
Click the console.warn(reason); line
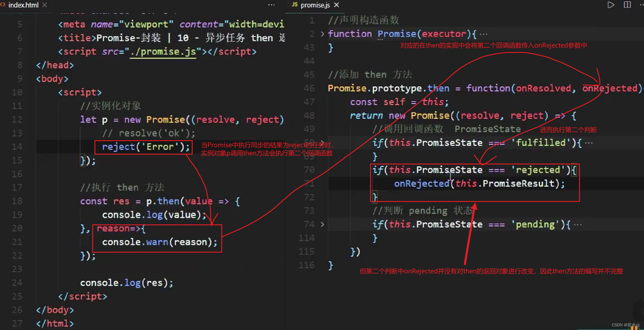click(x=160, y=242)
